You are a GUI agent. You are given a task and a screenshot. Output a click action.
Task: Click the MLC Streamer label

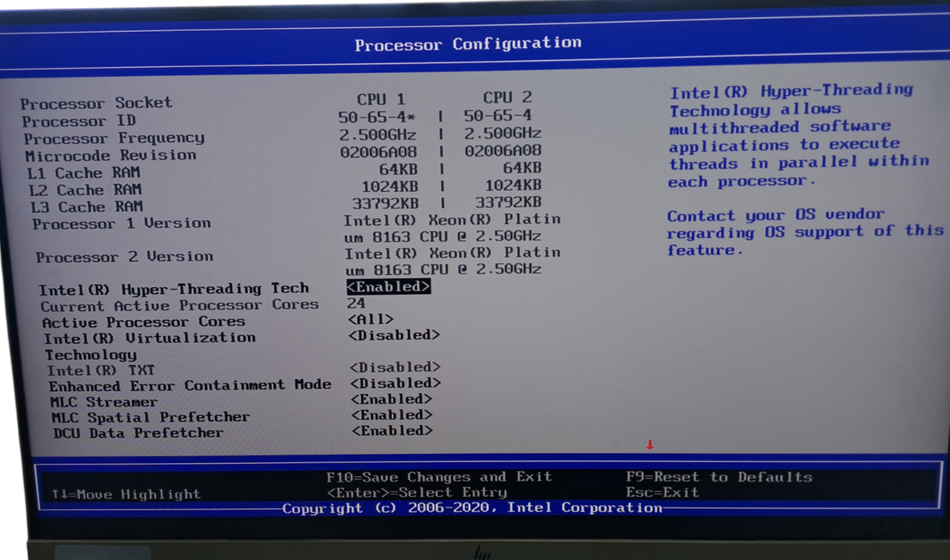(x=103, y=402)
